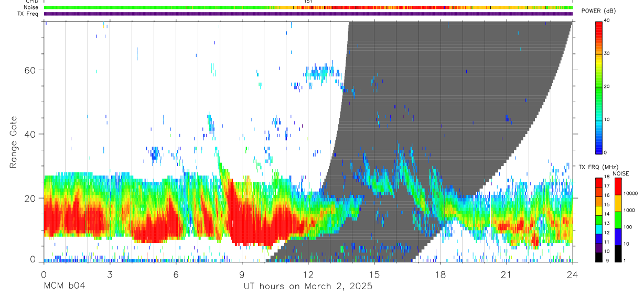Click the Range Gate tick label '60'
Viewport: 644px width, 297px height.
point(29,70)
